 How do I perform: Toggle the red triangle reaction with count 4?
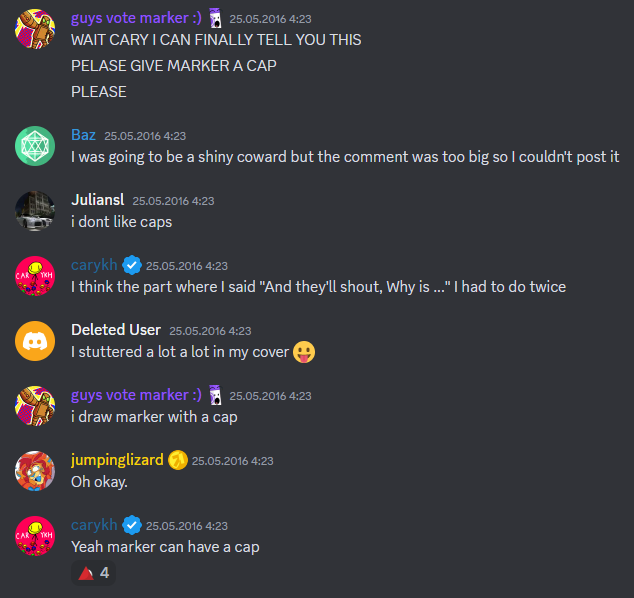93,573
